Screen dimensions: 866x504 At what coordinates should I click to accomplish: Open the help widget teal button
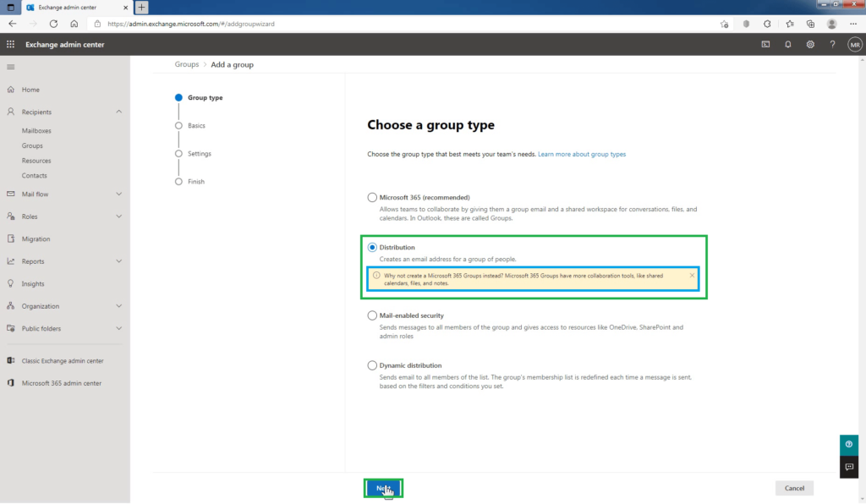[x=849, y=444]
